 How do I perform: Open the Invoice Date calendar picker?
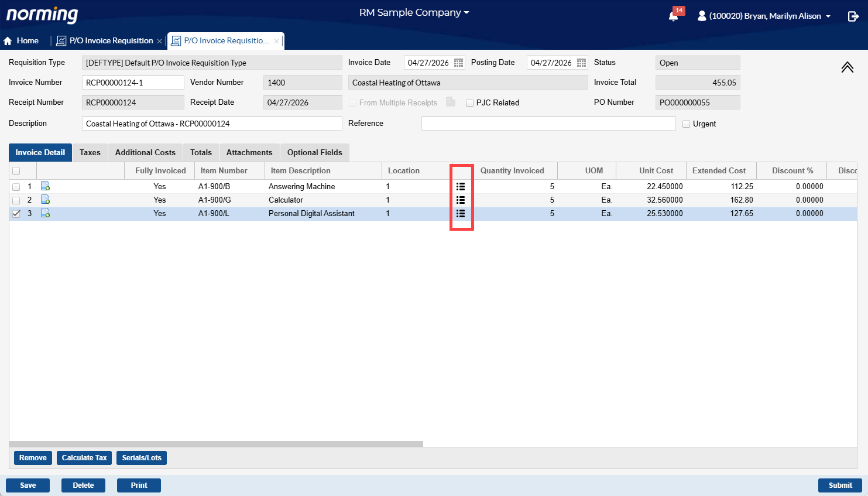coord(459,63)
